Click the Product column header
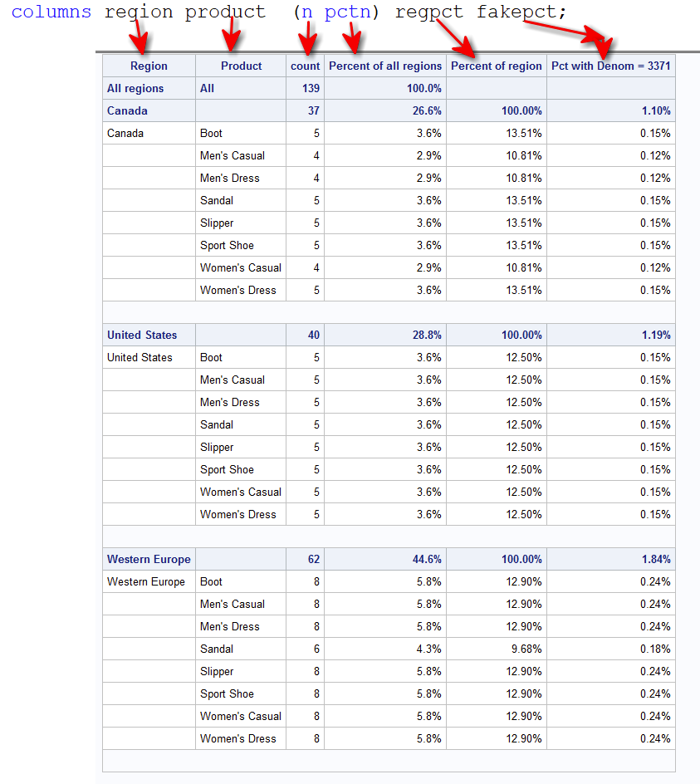This screenshot has width=700, height=784. tap(241, 66)
